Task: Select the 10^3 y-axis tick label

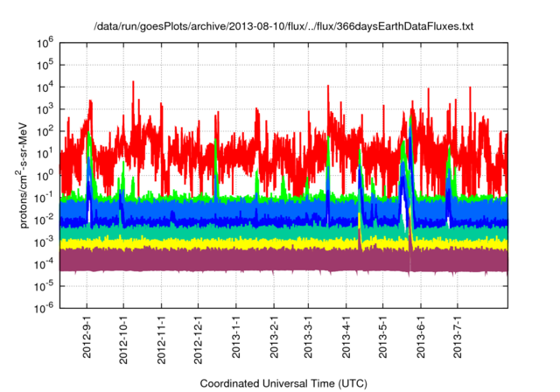Action: (x=45, y=109)
